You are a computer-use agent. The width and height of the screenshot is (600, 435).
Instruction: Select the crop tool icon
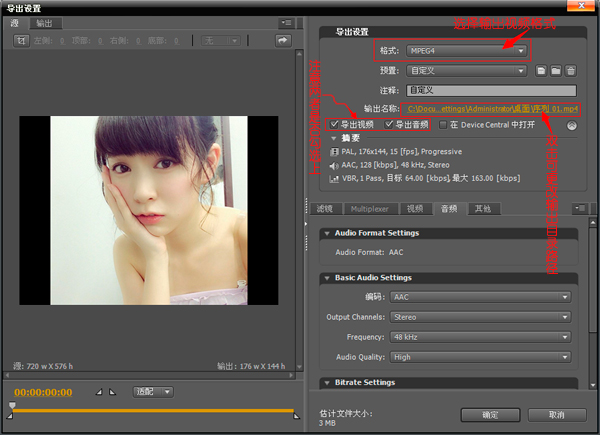[x=21, y=41]
